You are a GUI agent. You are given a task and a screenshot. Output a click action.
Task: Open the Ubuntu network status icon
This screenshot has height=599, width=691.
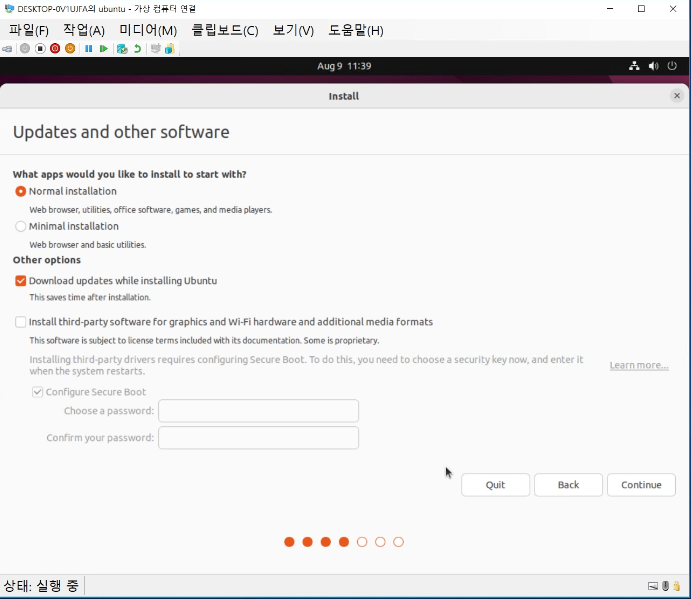634,66
